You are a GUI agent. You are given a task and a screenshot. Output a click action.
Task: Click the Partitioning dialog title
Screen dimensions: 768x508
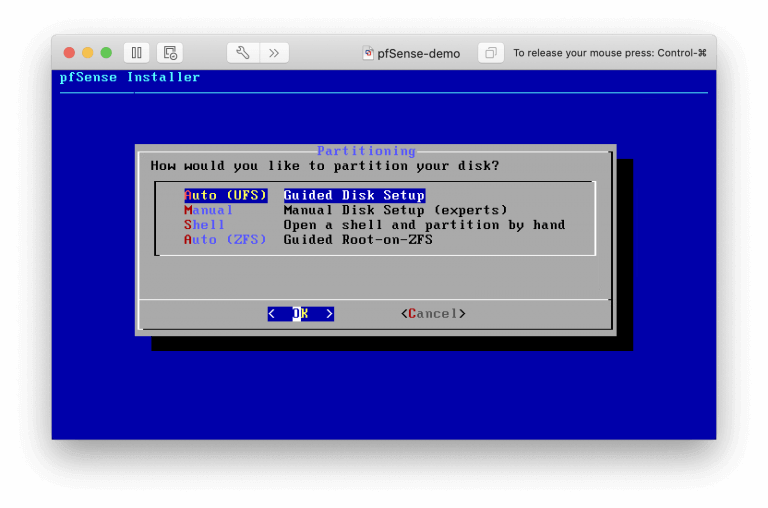coord(366,150)
